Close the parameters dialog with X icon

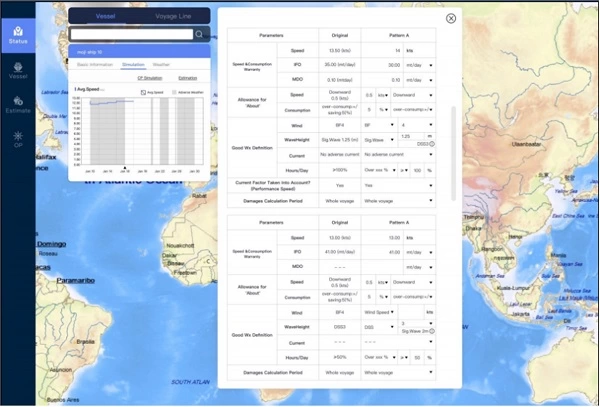click(451, 18)
